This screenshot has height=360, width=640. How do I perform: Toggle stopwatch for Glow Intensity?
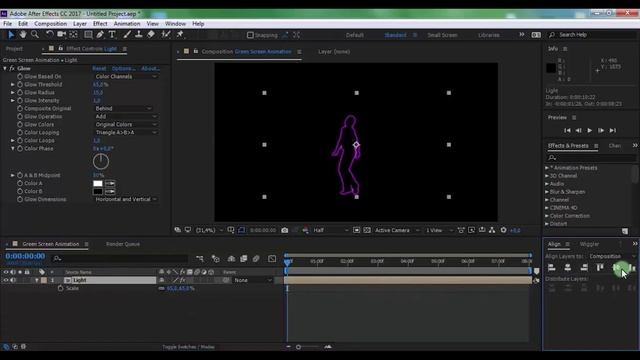tap(20, 100)
